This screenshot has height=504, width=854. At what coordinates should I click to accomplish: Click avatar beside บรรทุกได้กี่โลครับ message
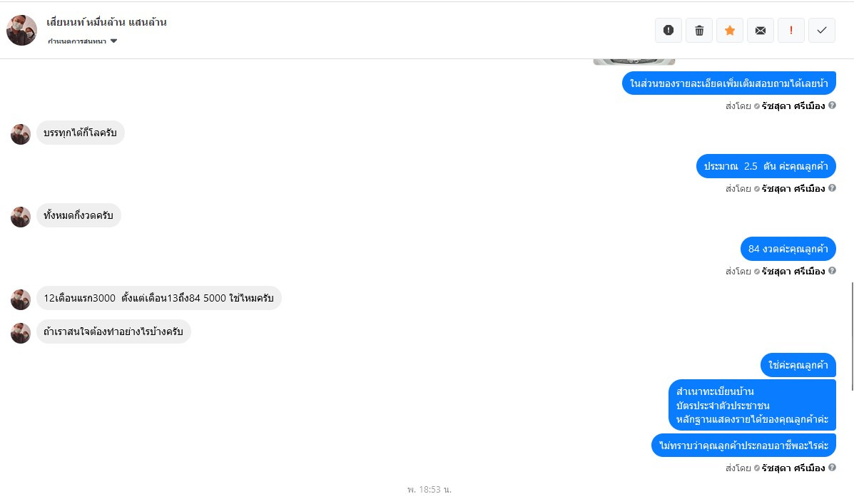(x=21, y=135)
